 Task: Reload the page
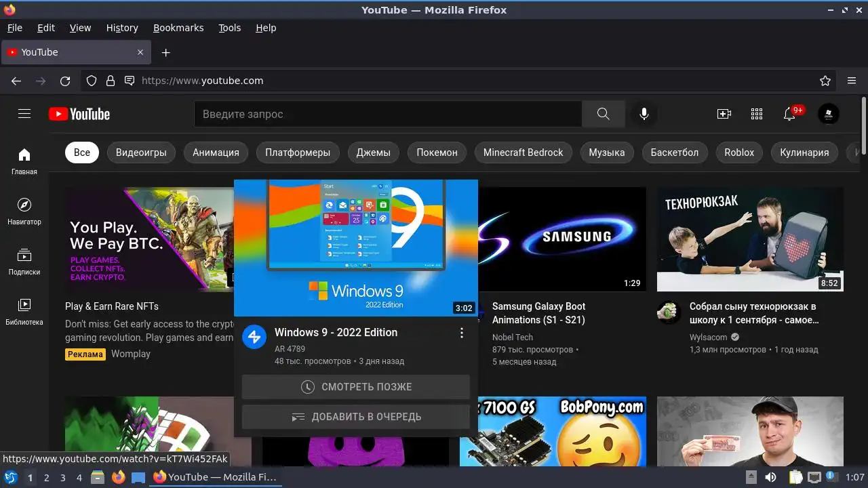65,81
